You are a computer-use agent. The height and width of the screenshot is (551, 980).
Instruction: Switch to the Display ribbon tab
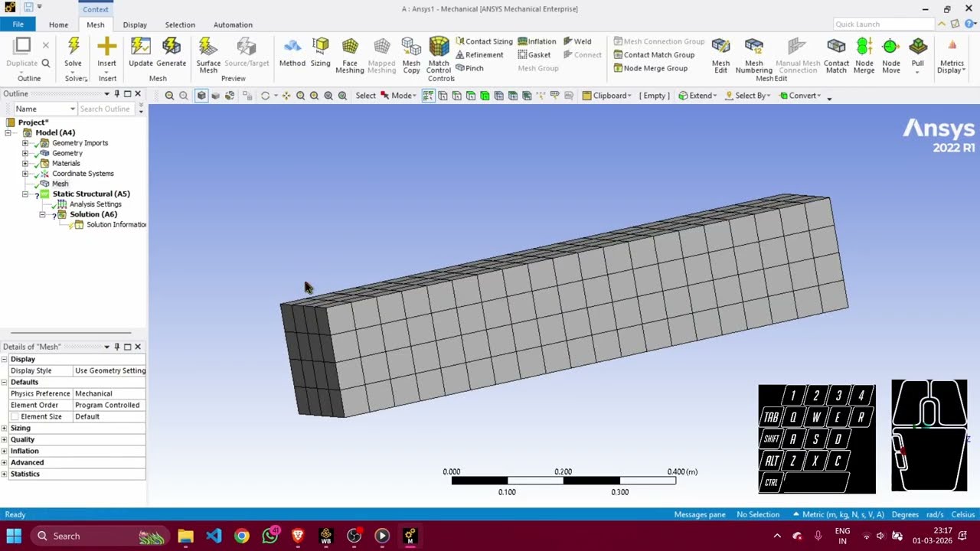click(x=135, y=24)
